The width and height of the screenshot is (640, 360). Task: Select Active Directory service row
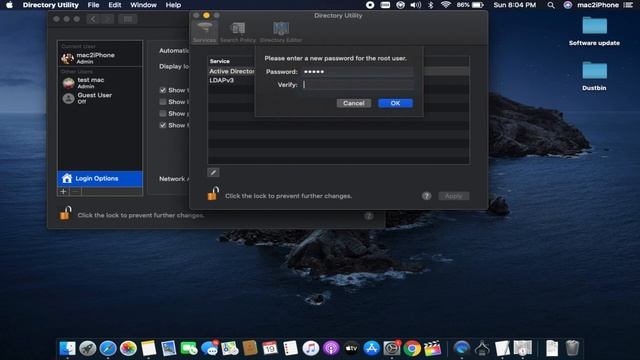[x=338, y=71]
